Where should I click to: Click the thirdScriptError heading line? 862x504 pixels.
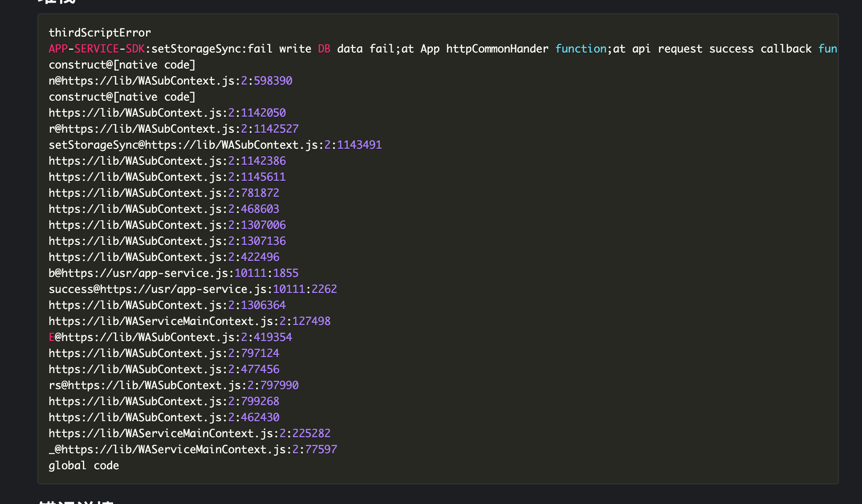100,33
